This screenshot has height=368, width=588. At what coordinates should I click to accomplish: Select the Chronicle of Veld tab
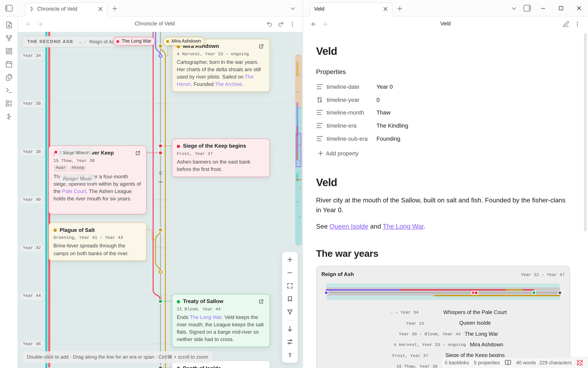66,9
